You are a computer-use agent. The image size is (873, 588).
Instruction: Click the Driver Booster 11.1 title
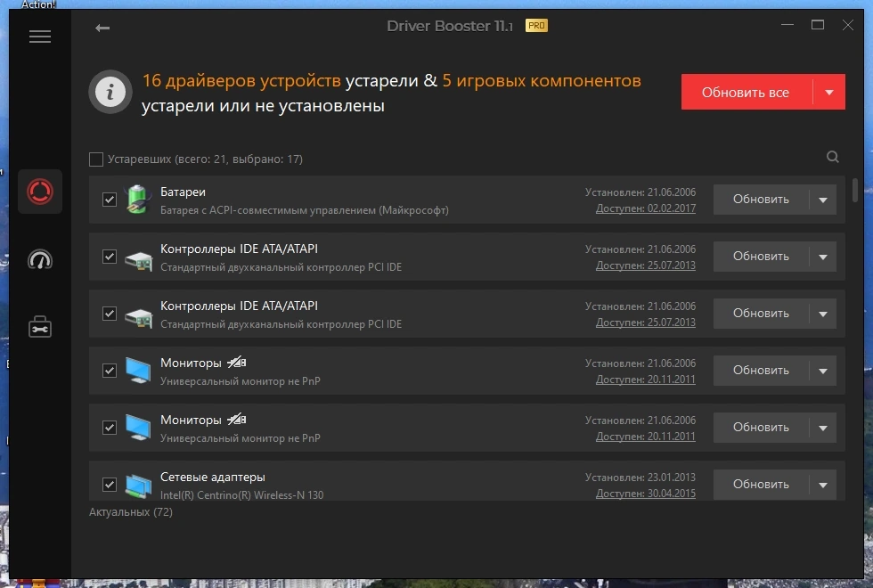click(450, 26)
